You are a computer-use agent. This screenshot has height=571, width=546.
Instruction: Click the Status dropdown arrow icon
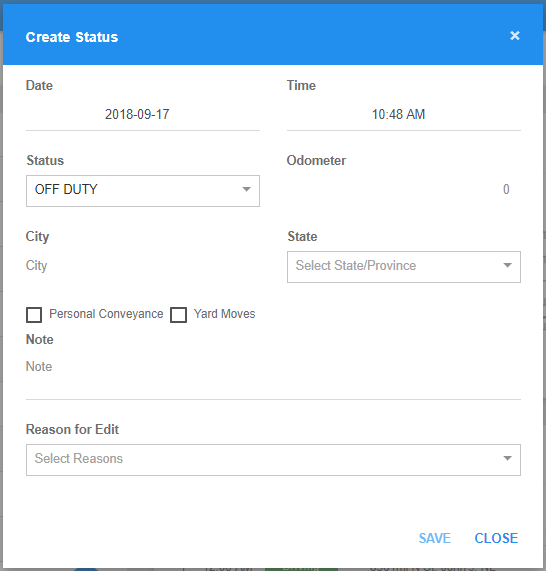[247, 189]
